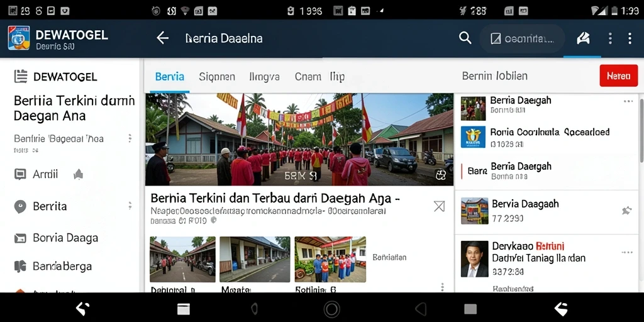Tap gray square icon in bottom bar

[x=470, y=309]
